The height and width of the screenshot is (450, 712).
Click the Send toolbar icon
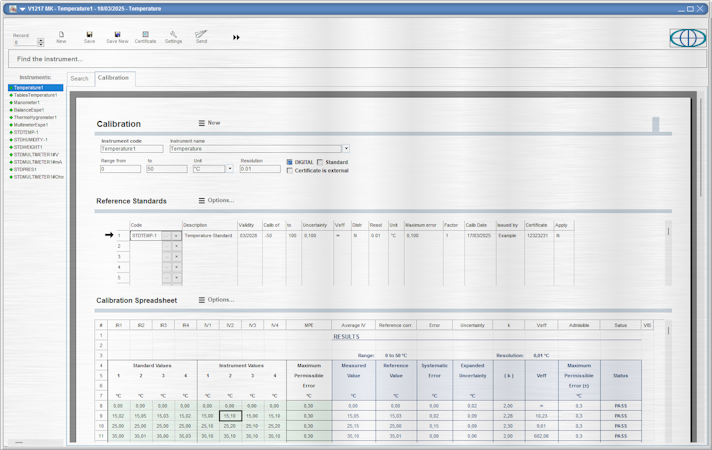coord(201,37)
